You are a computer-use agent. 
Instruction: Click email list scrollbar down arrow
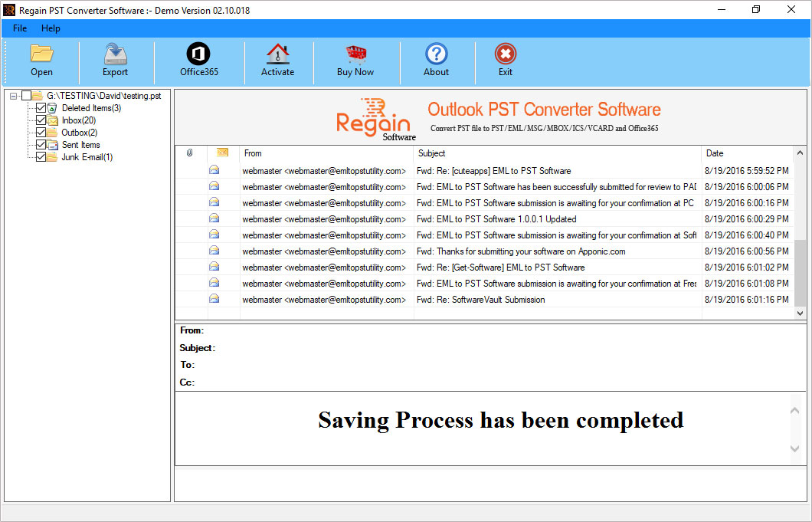[800, 313]
